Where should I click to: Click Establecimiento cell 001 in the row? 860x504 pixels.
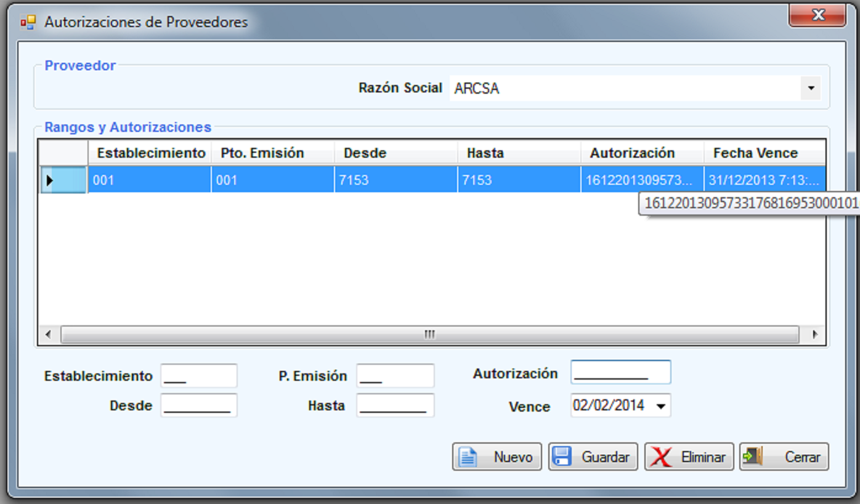[x=150, y=180]
